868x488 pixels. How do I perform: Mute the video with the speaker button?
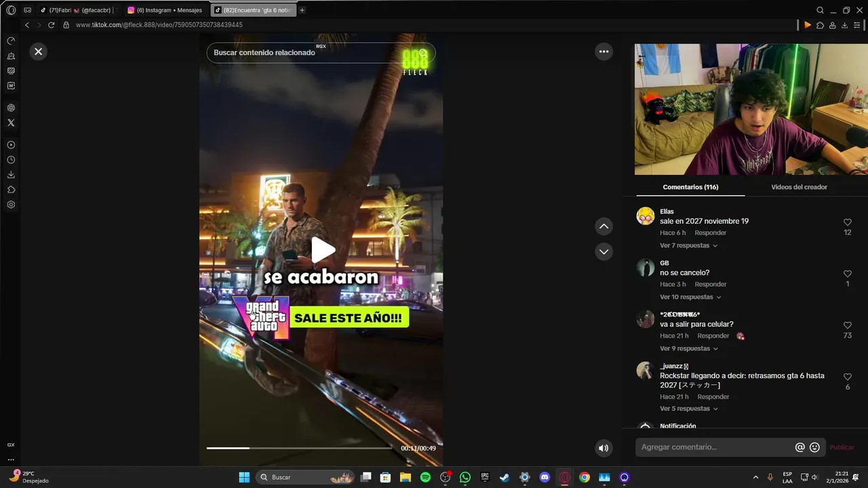point(604,448)
